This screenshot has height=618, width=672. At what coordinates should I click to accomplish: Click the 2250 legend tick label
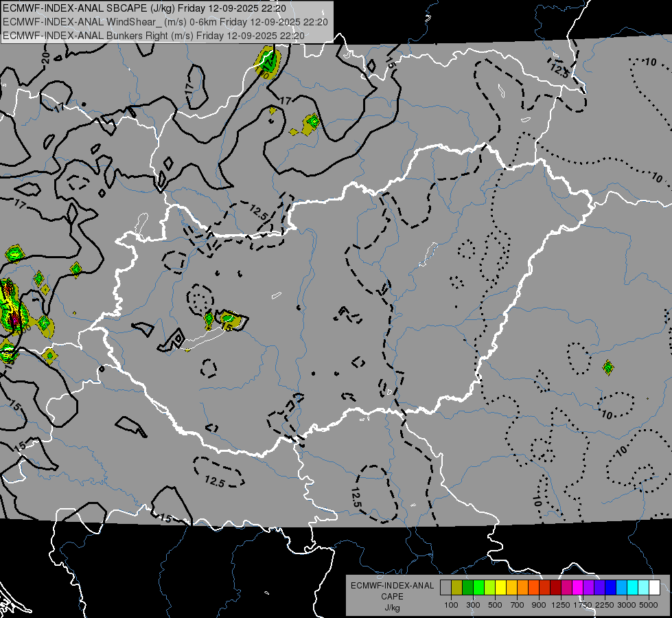pos(604,605)
